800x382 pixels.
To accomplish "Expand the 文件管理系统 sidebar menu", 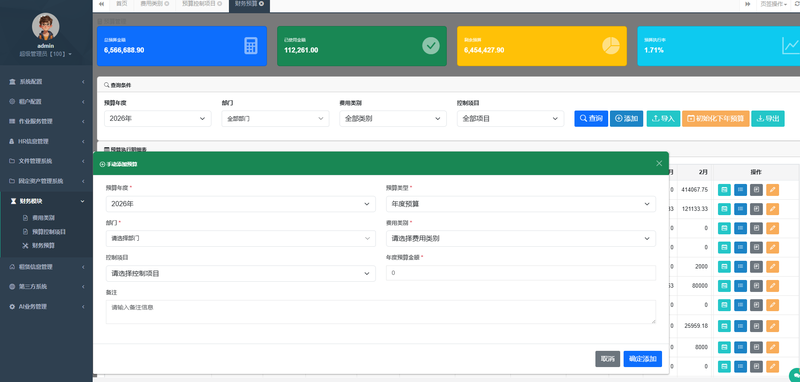I will point(46,161).
